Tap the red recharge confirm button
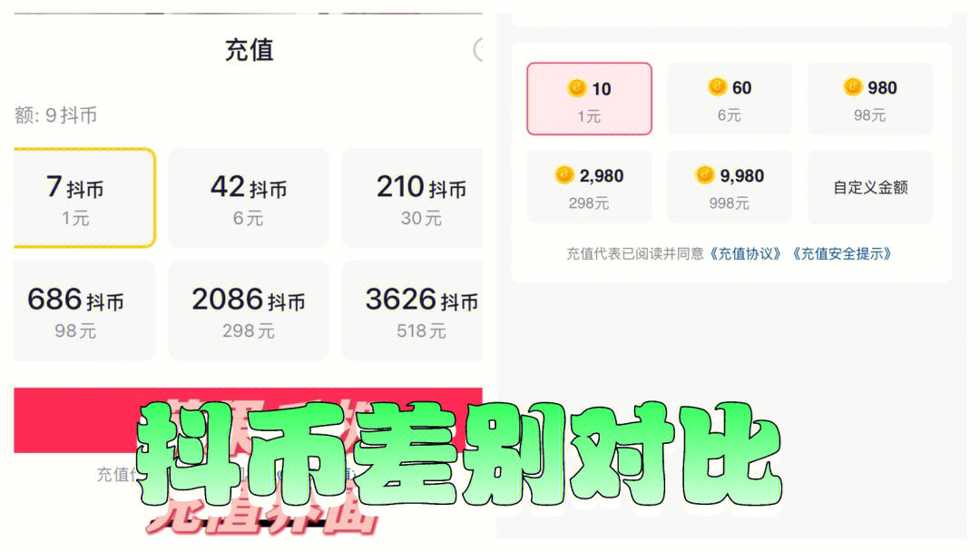The height and width of the screenshot is (552, 980). click(248, 420)
